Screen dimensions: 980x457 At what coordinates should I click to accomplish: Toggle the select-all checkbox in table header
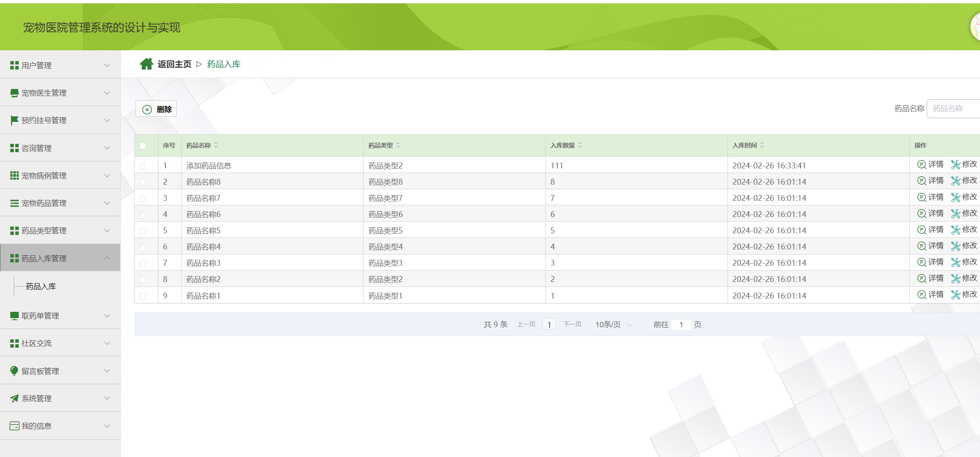pos(143,146)
